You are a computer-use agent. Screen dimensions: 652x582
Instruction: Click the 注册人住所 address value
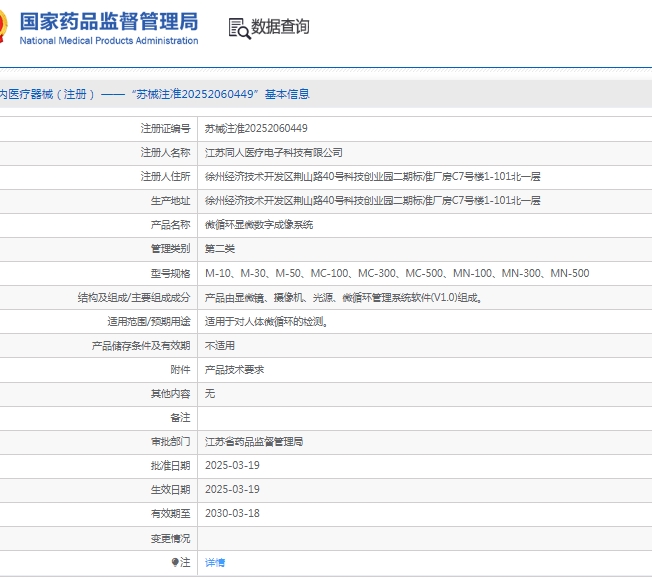[x=373, y=177]
